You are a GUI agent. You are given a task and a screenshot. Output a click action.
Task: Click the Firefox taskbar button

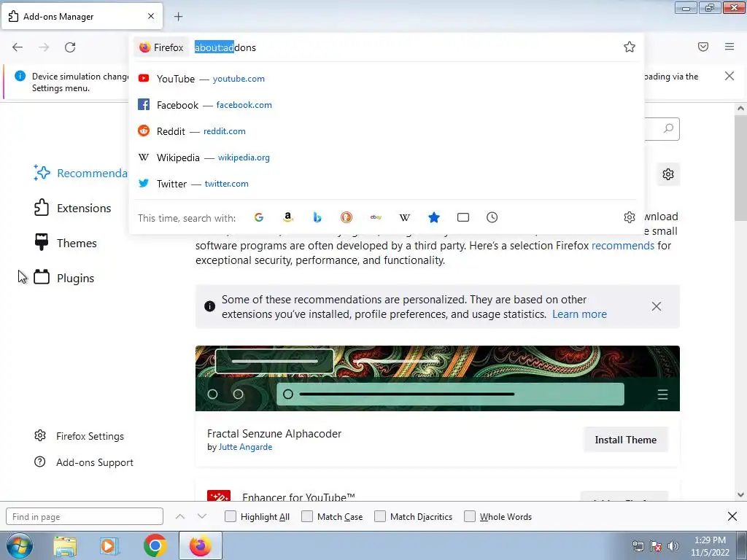[201, 545]
